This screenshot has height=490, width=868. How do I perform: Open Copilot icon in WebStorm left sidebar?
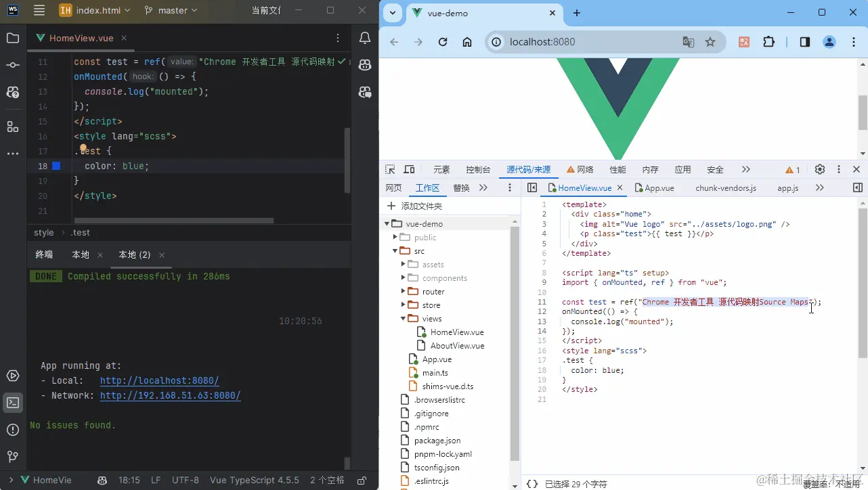click(x=12, y=92)
